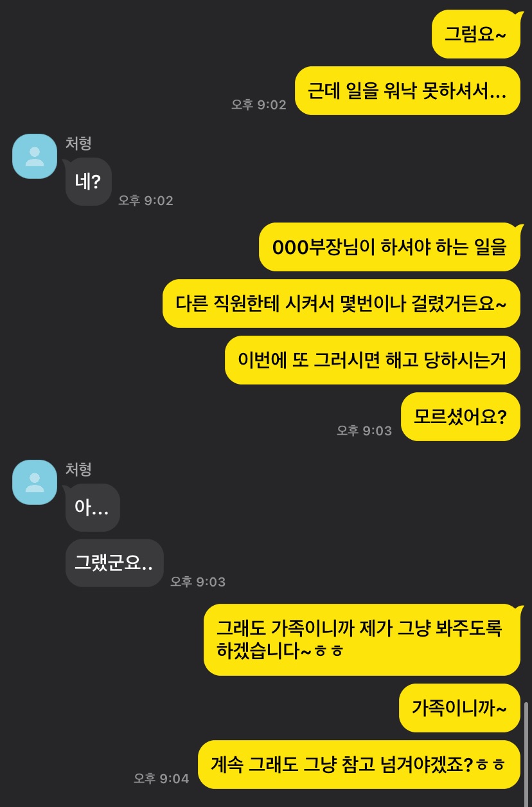The image size is (532, 807).
Task: Click the 오후 9:02 timestamp beside 네?
Action: (146, 201)
